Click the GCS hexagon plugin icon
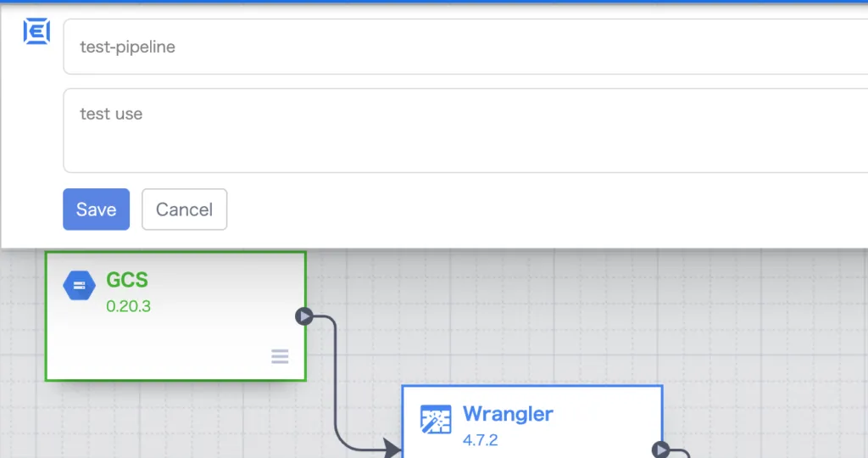The width and height of the screenshot is (868, 458). click(x=79, y=286)
